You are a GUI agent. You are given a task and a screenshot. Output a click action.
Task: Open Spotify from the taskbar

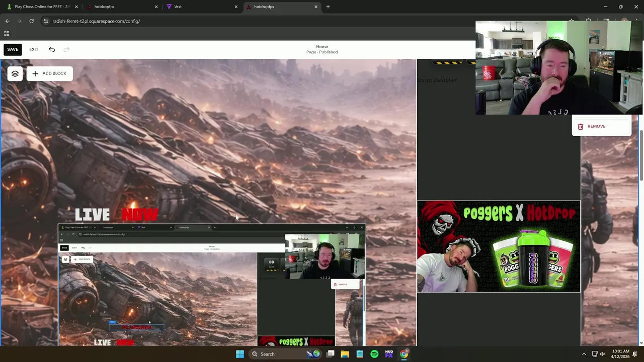374,354
